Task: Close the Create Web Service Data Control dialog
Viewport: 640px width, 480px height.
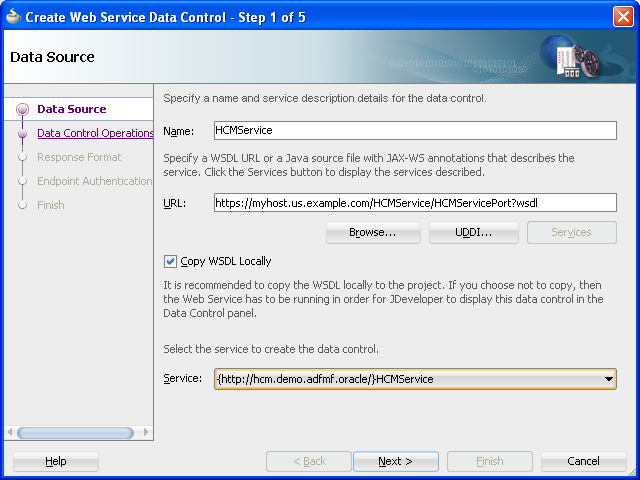Action: (x=623, y=17)
